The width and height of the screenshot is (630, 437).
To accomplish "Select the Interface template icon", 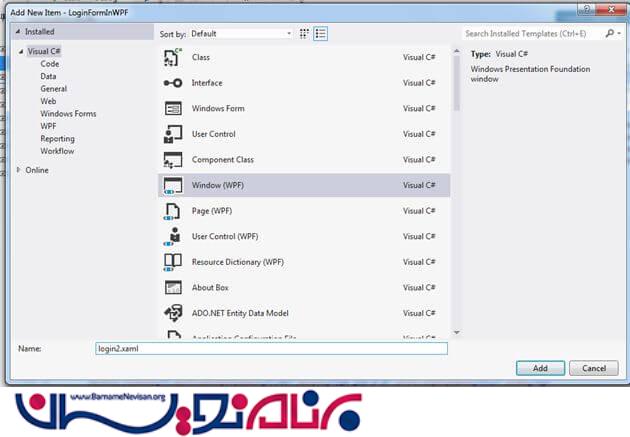I will 173,83.
